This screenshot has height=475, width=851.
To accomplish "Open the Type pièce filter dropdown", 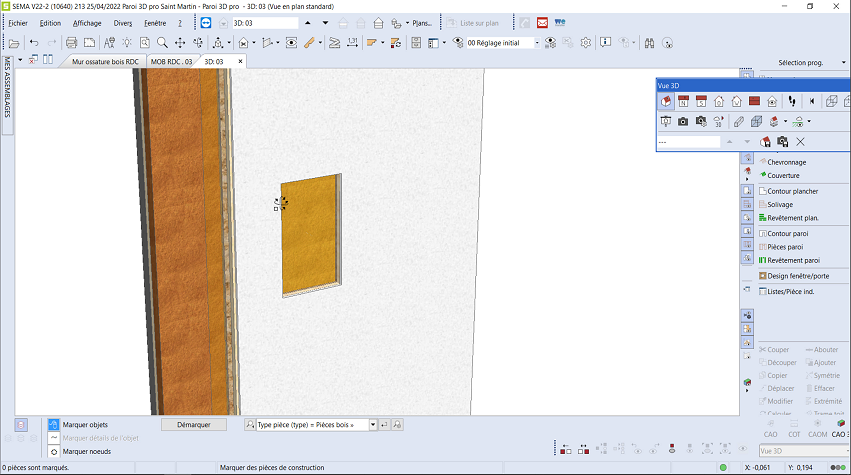I will coord(373,425).
